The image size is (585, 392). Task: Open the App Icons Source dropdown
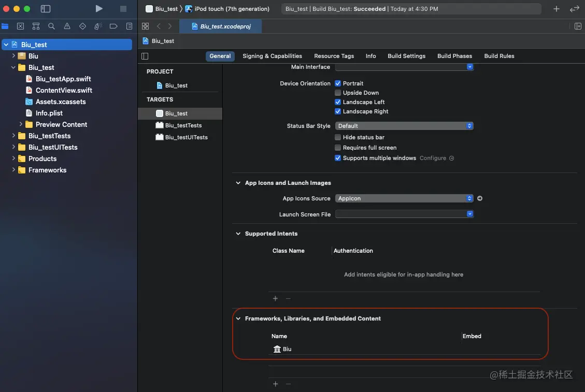click(x=405, y=198)
